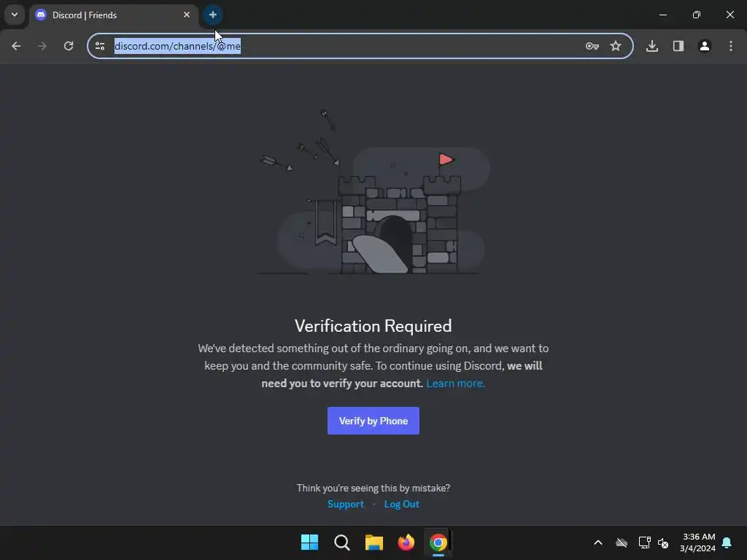Click the Verify by Phone button
747x560 pixels.
[373, 421]
